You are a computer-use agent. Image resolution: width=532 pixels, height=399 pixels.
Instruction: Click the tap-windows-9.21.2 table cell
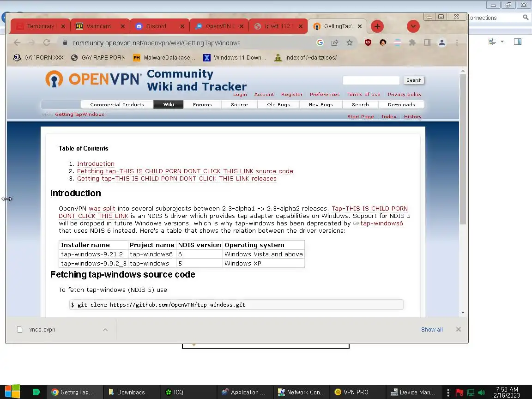pos(94,254)
